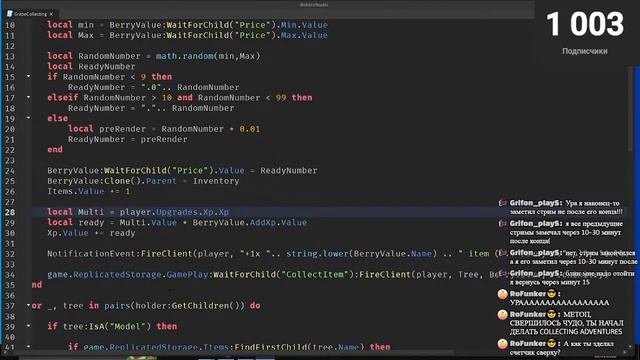Click 'ReadyNumber = preRender' on line 21
The width and height of the screenshot is (640, 360).
click(x=127, y=139)
